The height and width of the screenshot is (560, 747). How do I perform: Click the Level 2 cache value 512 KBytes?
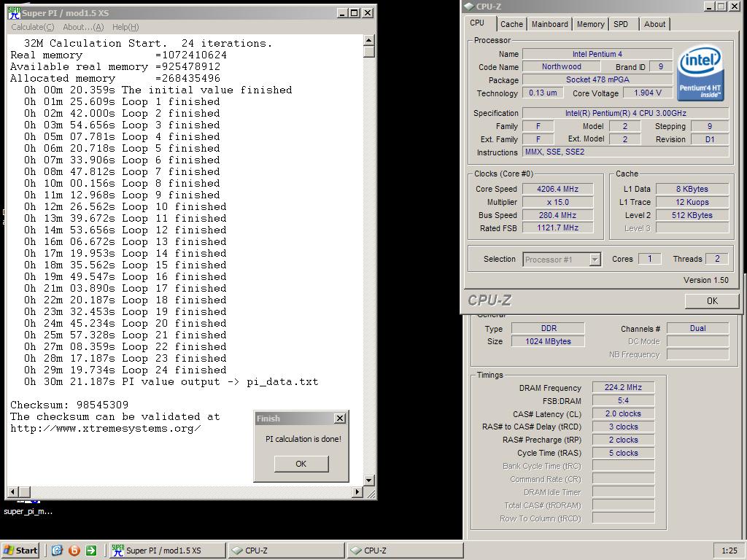point(692,215)
